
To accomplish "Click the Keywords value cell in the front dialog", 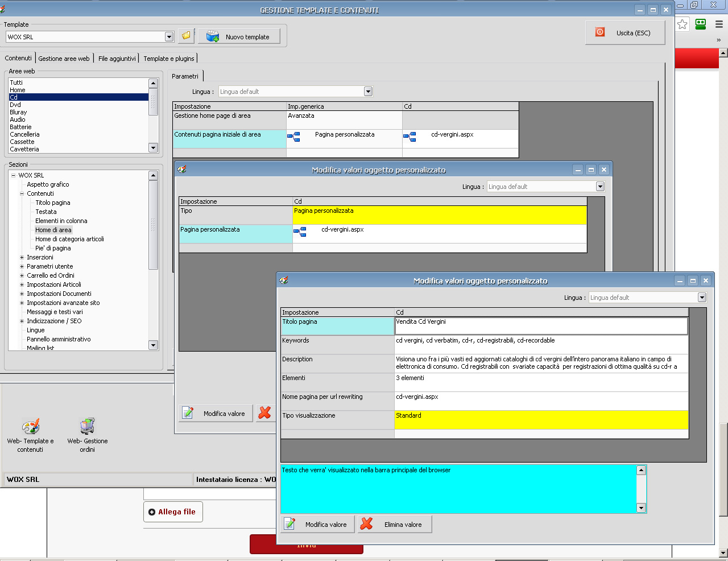I will pos(541,345).
